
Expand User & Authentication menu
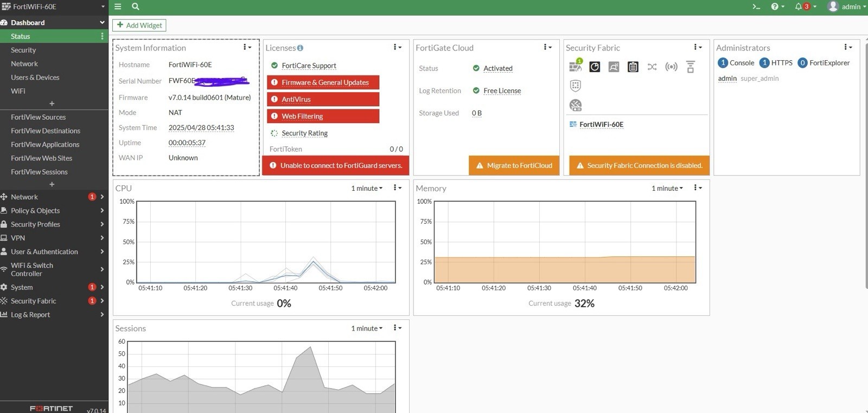(54, 251)
